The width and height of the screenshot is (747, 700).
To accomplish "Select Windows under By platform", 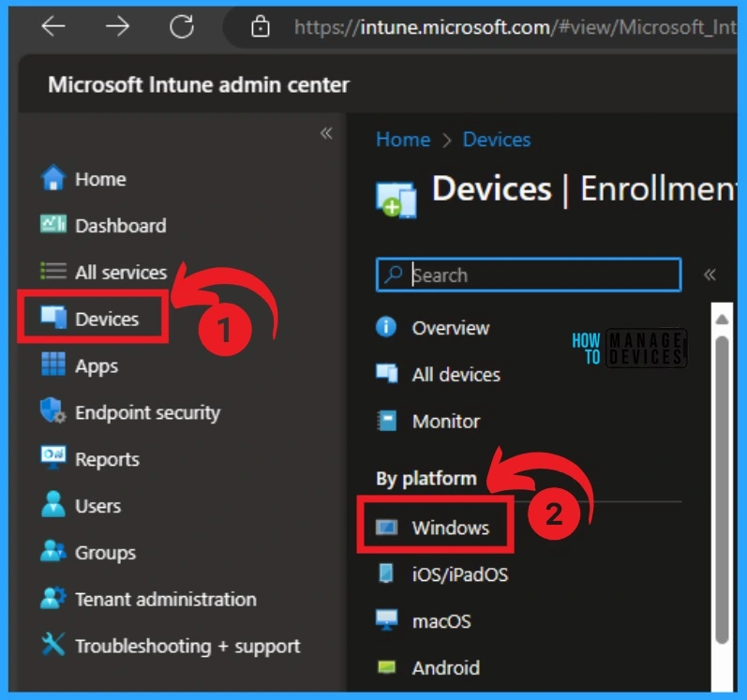I will click(x=451, y=528).
